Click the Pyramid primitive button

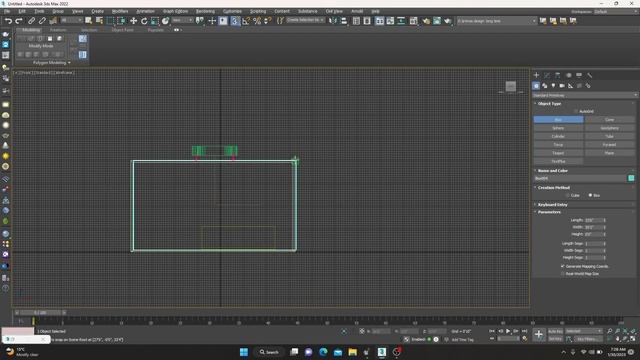coord(609,144)
